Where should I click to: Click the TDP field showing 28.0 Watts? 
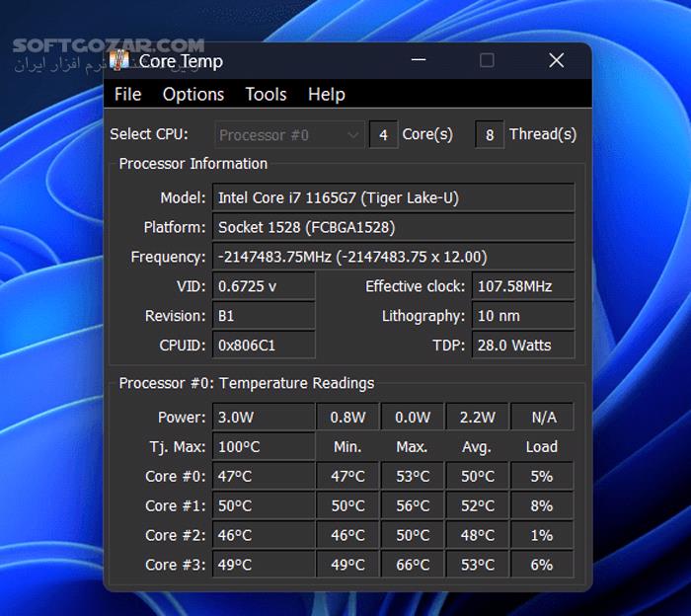pyautogui.click(x=522, y=346)
